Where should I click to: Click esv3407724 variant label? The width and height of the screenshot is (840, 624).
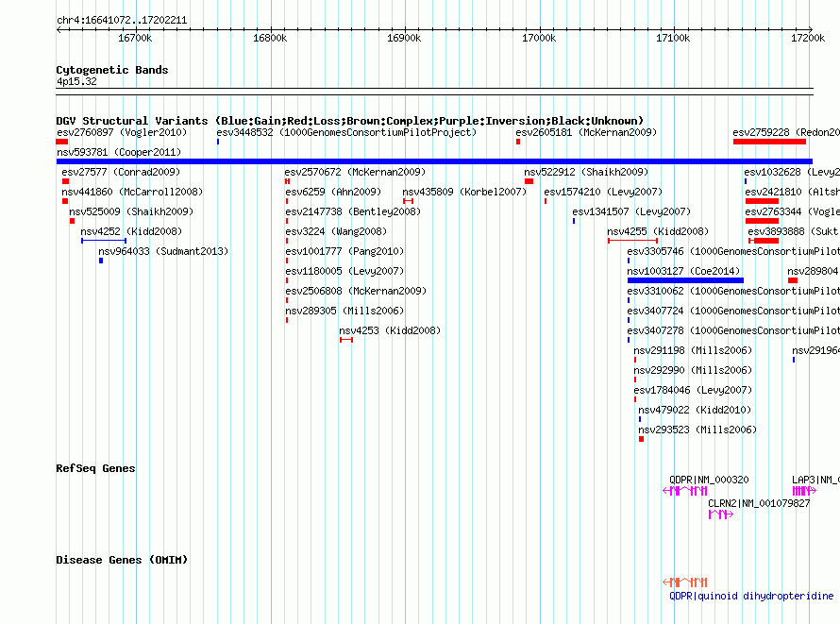733,311
